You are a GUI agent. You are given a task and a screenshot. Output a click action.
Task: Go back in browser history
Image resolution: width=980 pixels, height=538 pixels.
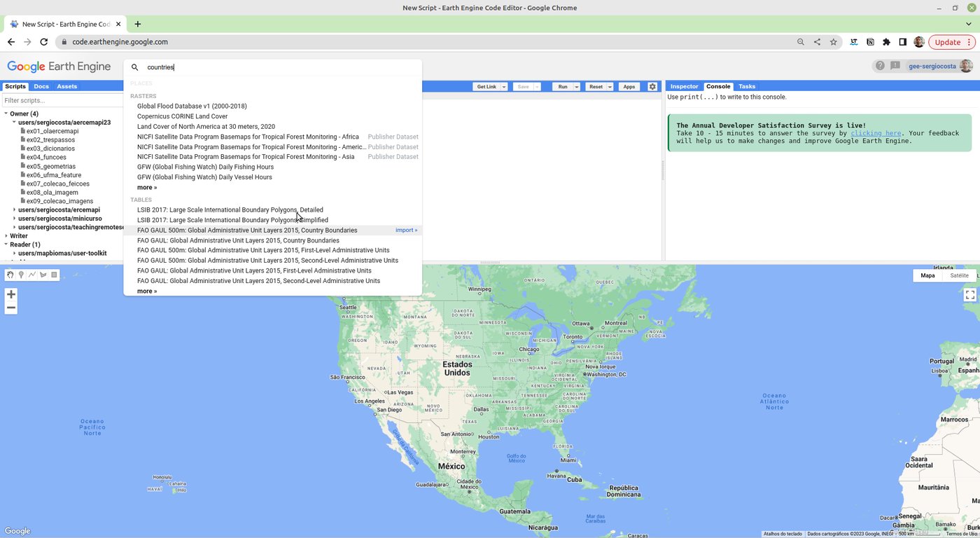click(11, 42)
